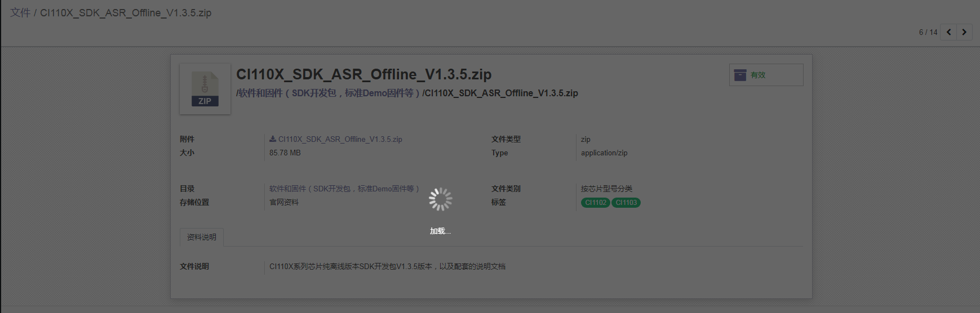Screen dimensions: 980x313
Task: Click 官网资料 storage location value
Action: click(284, 202)
